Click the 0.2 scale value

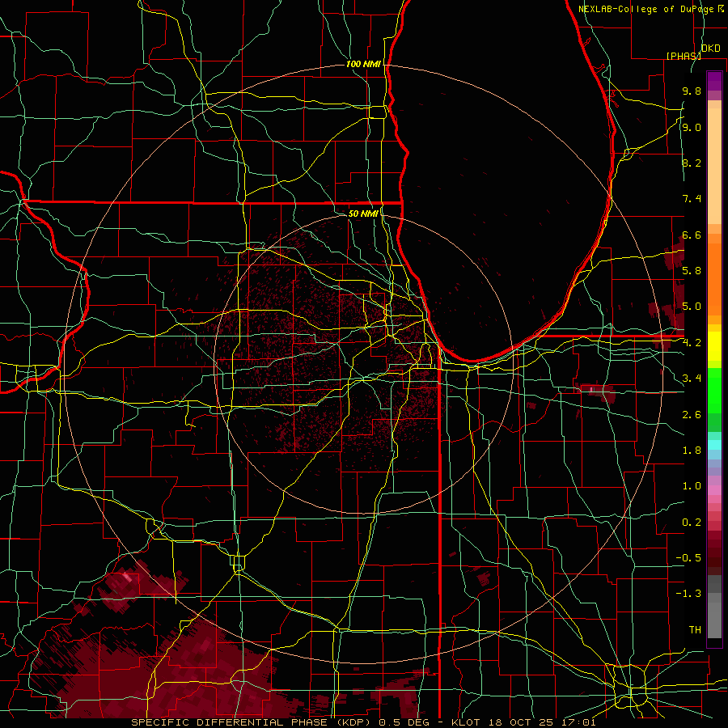(692, 523)
